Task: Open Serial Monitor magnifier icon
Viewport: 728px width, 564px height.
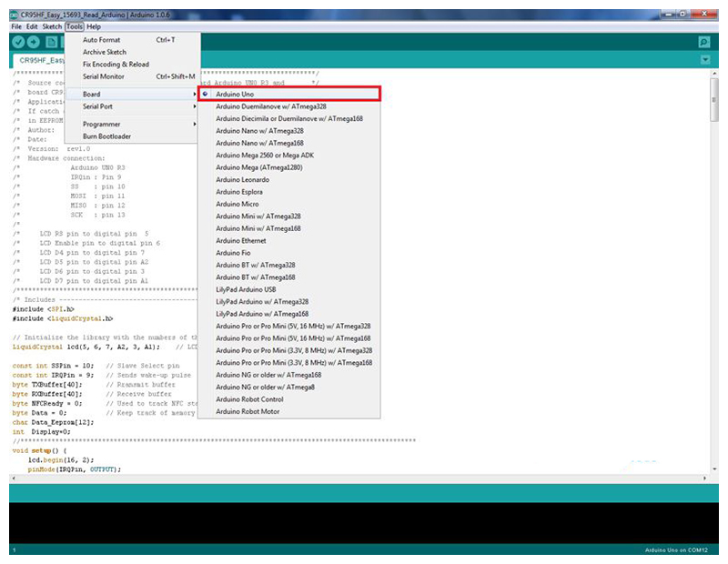Action: click(703, 42)
